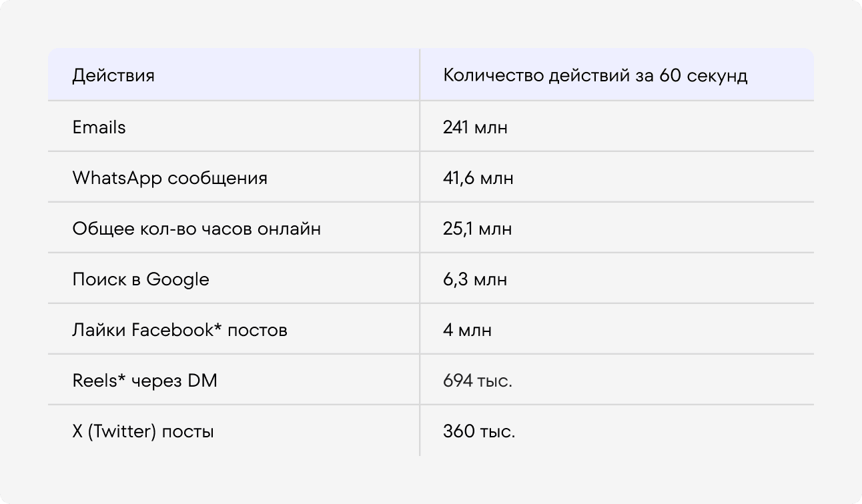Click the "Действия" column header
This screenshot has width=862, height=504.
coord(113,76)
